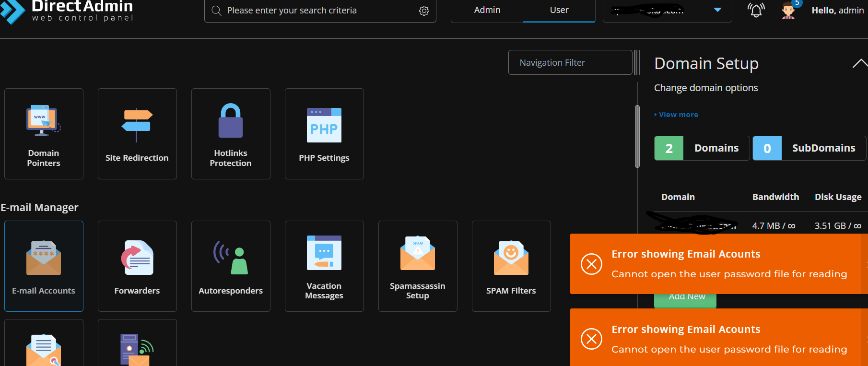Open Domain Pointers
Viewport: 868px width, 366px height.
pos(44,134)
